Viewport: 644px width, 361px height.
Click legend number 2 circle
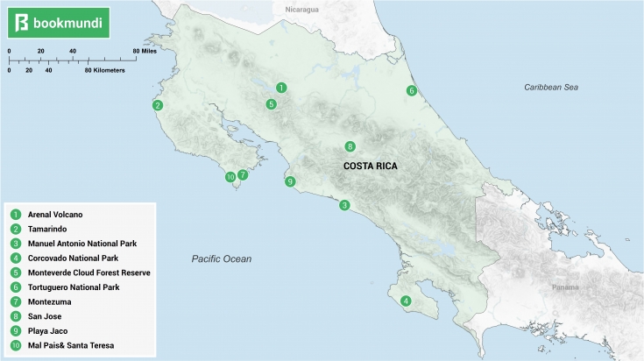point(16,229)
